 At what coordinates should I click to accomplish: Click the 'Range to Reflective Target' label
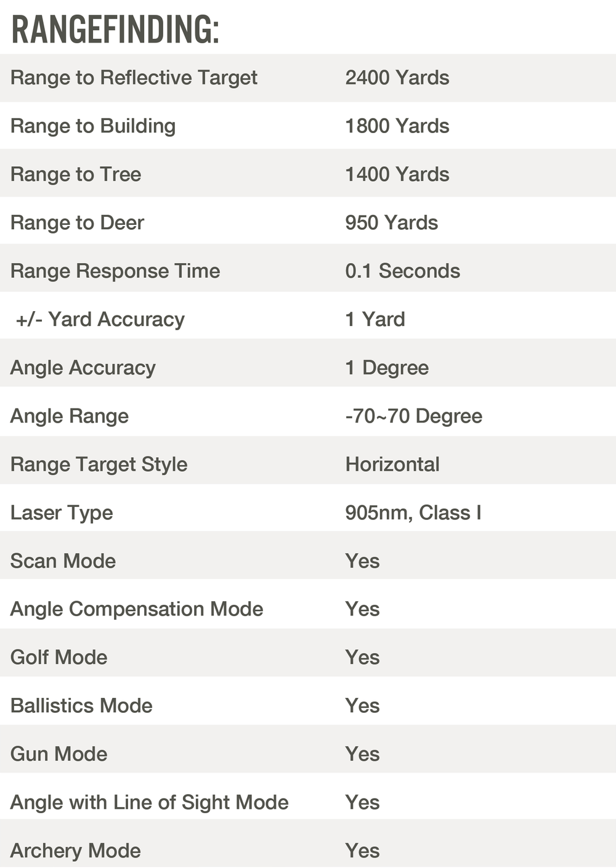pyautogui.click(x=134, y=78)
